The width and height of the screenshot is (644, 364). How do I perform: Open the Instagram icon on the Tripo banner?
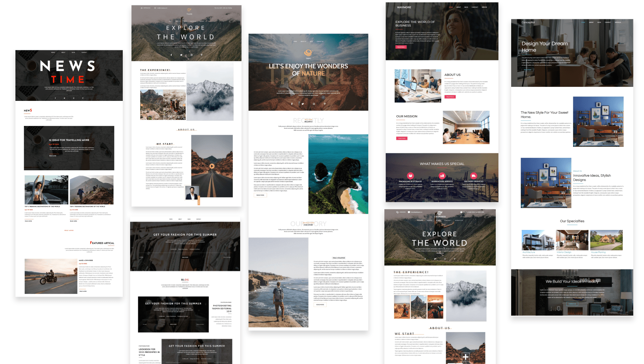pos(314,104)
